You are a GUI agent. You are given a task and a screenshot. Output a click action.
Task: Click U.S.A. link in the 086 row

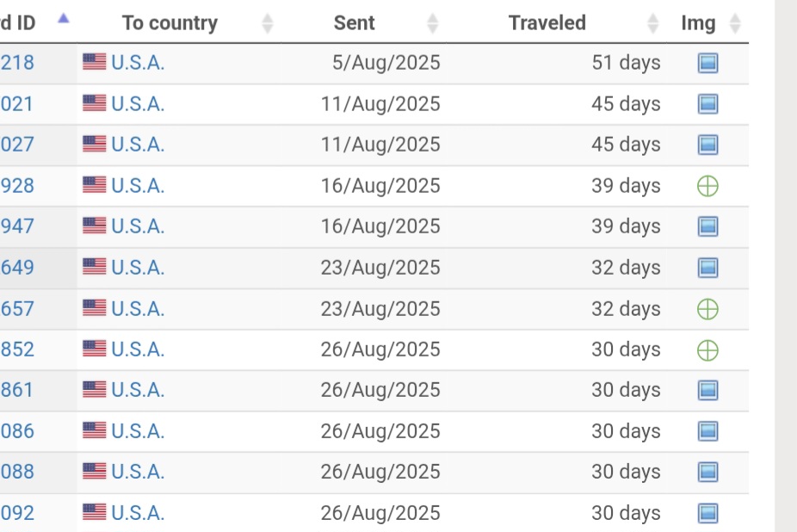(138, 431)
